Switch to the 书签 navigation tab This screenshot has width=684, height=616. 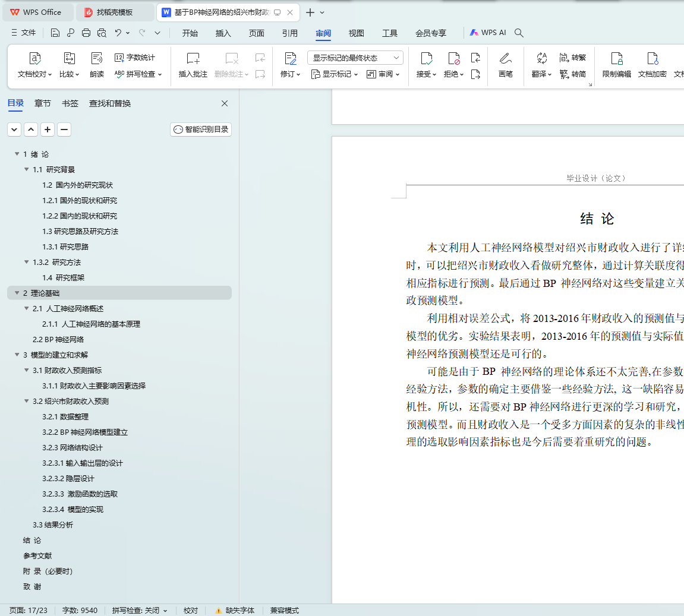(70, 103)
